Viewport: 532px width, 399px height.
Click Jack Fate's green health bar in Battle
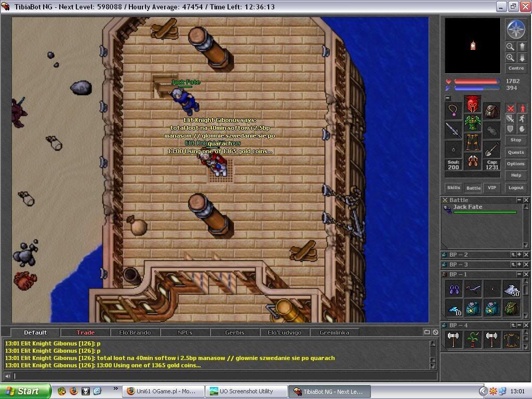485,212
